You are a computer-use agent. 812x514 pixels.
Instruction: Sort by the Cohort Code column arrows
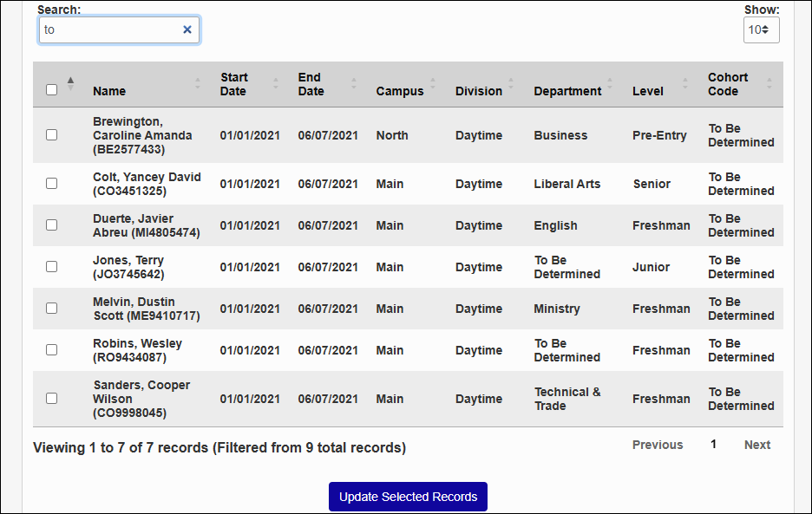point(769,84)
